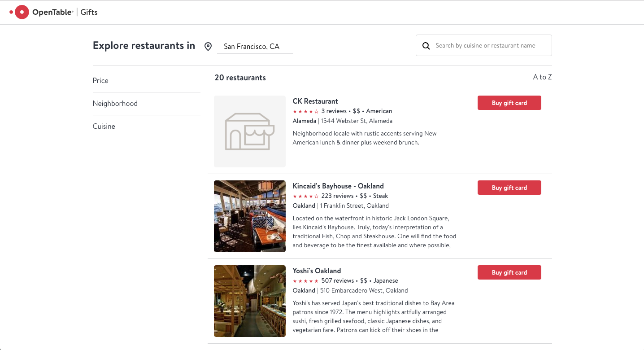Click the 'Explore restaurants in' heading
Image resolution: width=644 pixels, height=350 pixels.
pyautogui.click(x=144, y=46)
